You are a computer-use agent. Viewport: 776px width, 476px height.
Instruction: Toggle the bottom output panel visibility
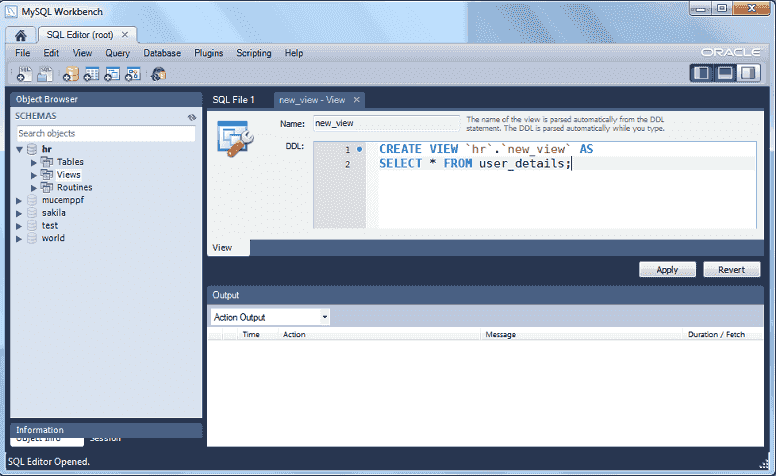[725, 73]
